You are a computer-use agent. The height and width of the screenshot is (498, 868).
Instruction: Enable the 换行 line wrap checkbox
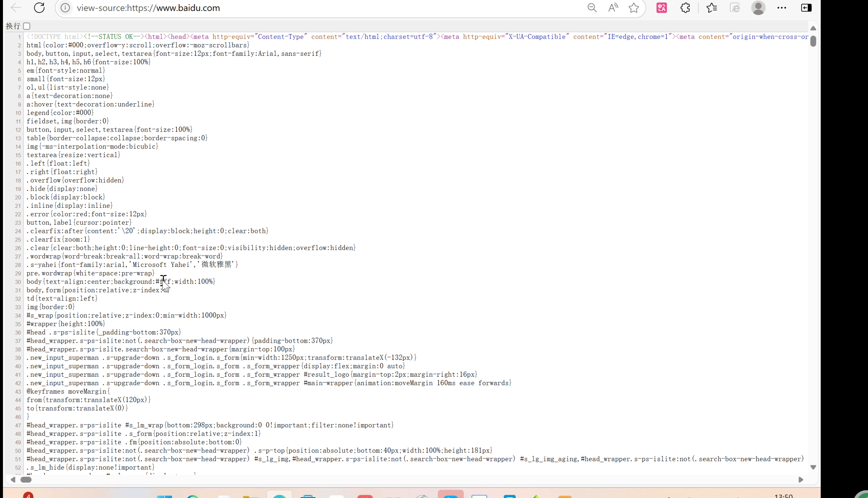tap(27, 26)
